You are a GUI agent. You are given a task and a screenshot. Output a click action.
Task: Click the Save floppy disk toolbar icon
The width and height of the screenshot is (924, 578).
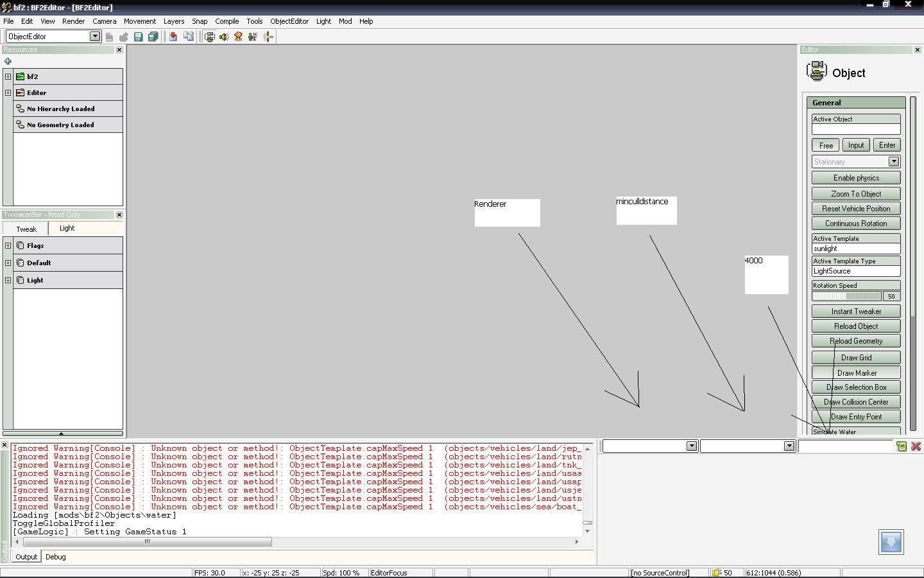pyautogui.click(x=138, y=37)
